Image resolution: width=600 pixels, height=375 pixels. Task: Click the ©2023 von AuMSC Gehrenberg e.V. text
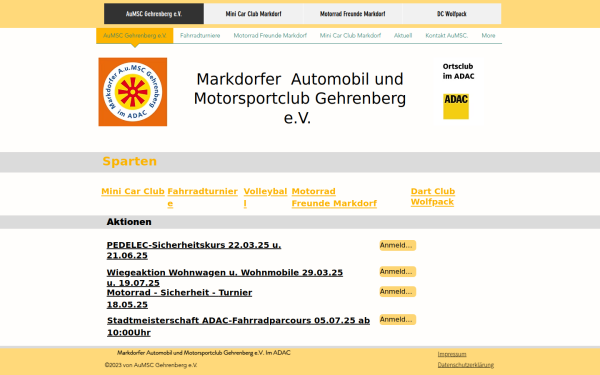(151, 365)
